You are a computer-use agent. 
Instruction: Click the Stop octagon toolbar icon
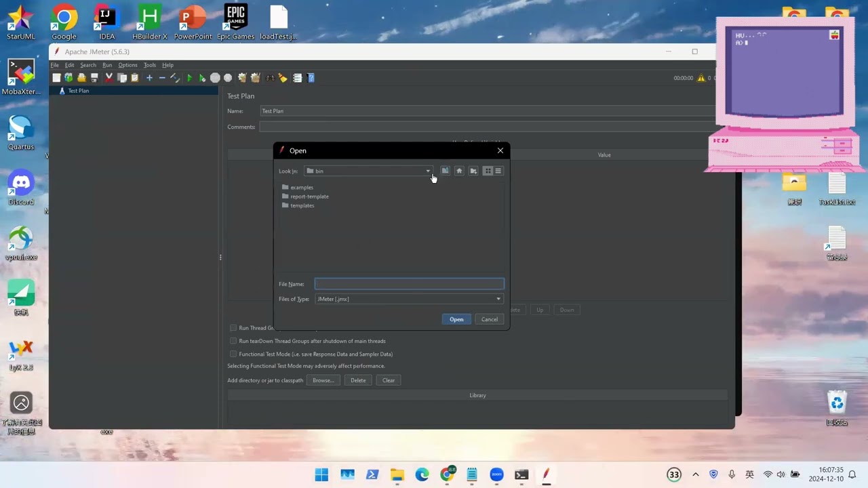[215, 78]
